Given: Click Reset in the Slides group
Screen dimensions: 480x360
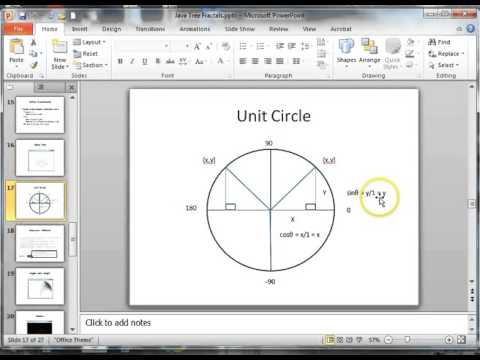Looking at the screenshot, I should pos(86,54).
